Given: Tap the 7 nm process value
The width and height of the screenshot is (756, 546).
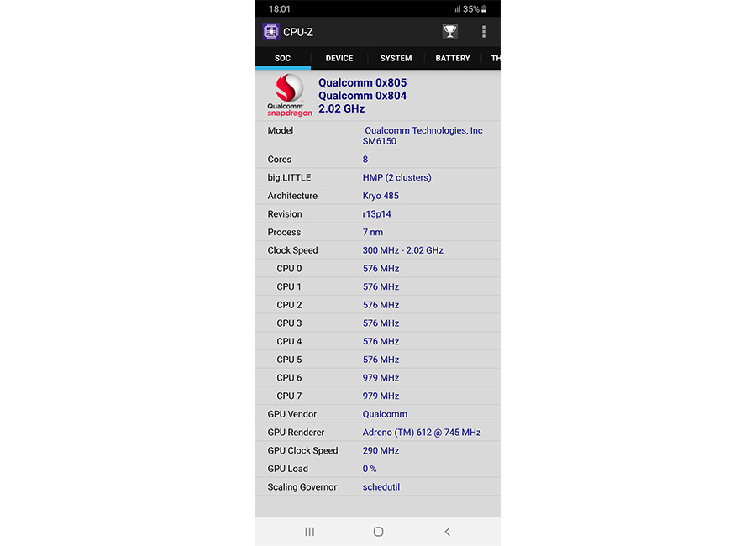Looking at the screenshot, I should point(373,232).
